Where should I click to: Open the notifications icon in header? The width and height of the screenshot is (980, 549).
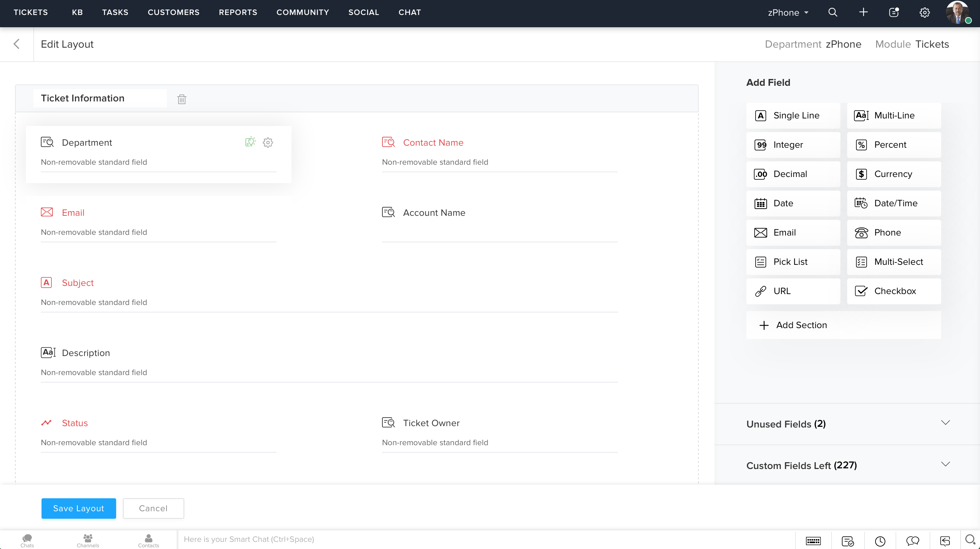point(894,12)
